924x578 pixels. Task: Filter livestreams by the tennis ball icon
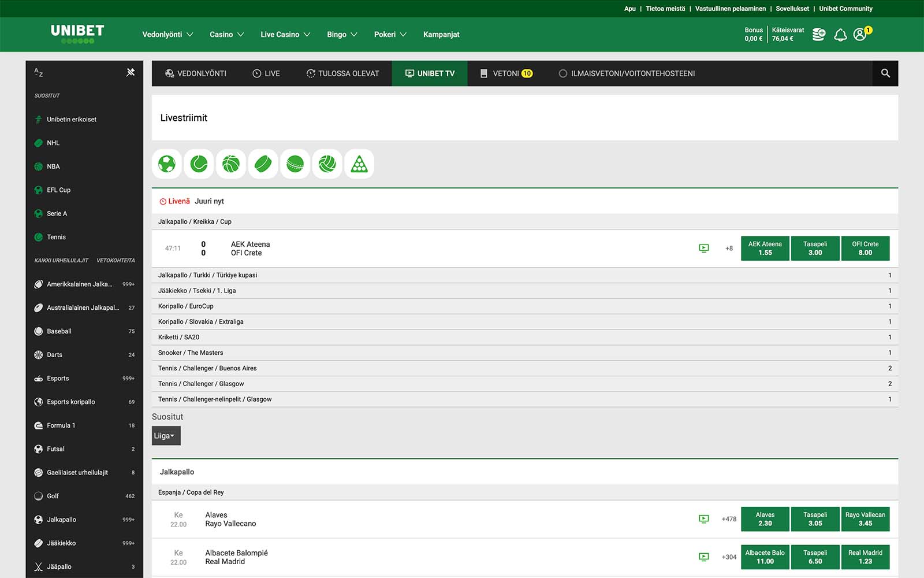[199, 164]
